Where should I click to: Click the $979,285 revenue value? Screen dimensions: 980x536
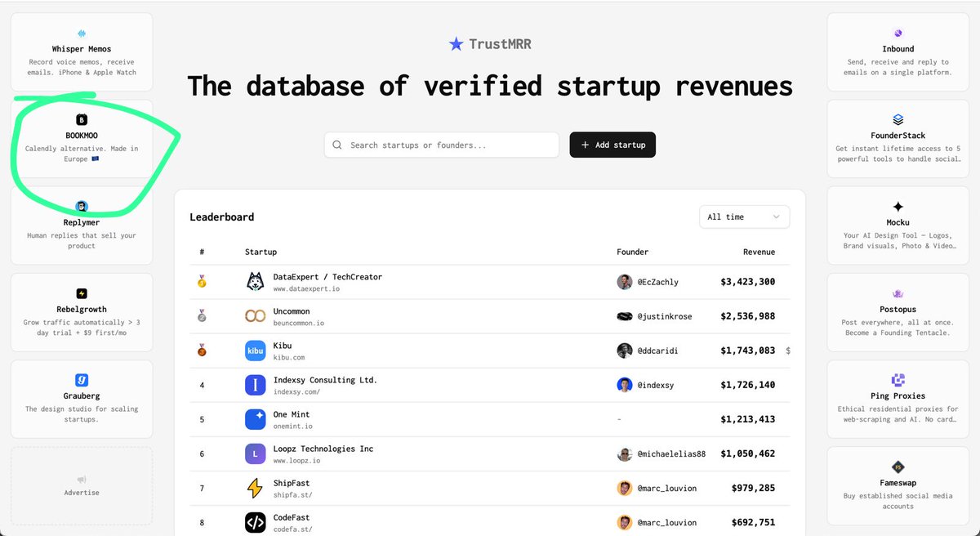click(x=753, y=488)
